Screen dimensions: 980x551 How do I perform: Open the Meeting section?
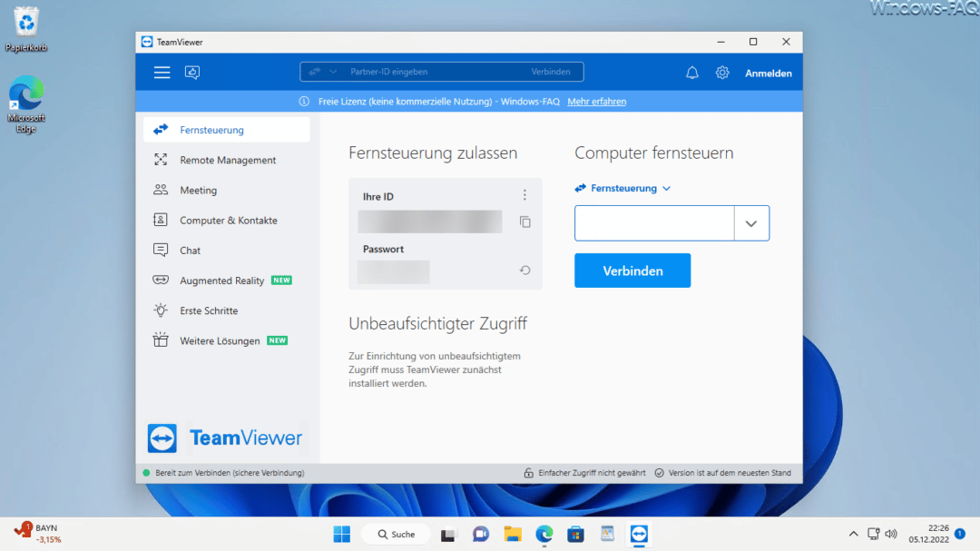coord(201,190)
